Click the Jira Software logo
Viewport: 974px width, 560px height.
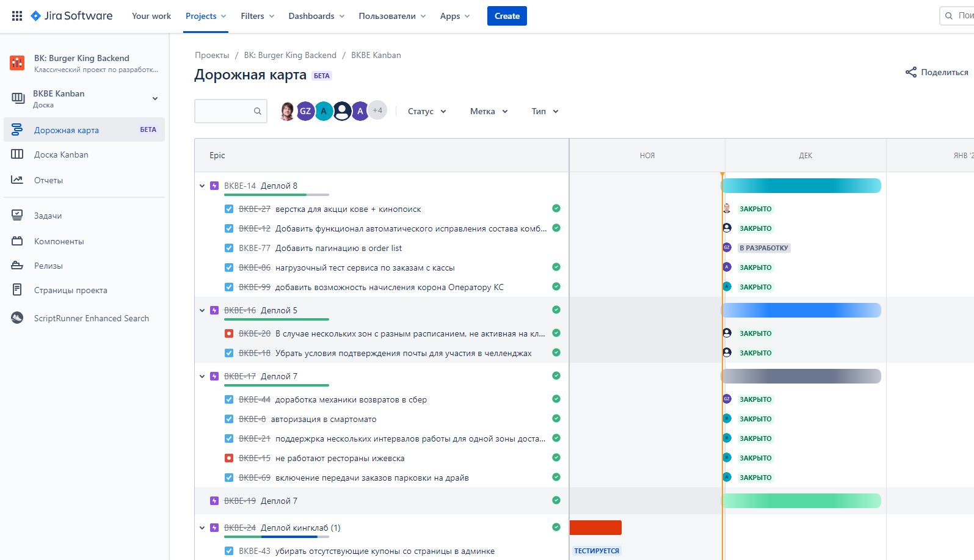point(72,16)
